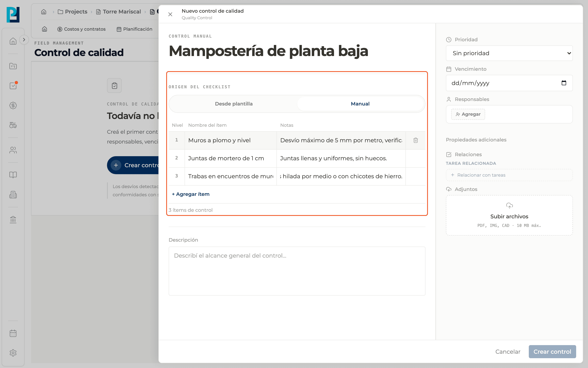The width and height of the screenshot is (588, 368).
Task: Edit the Trabas en encuentros de muros name
Action: 231,176
